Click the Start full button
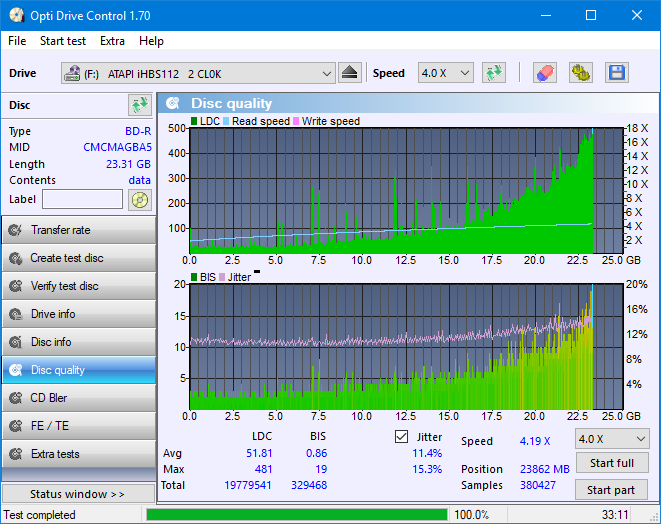Screen dimensions: 661x524 pos(612,463)
